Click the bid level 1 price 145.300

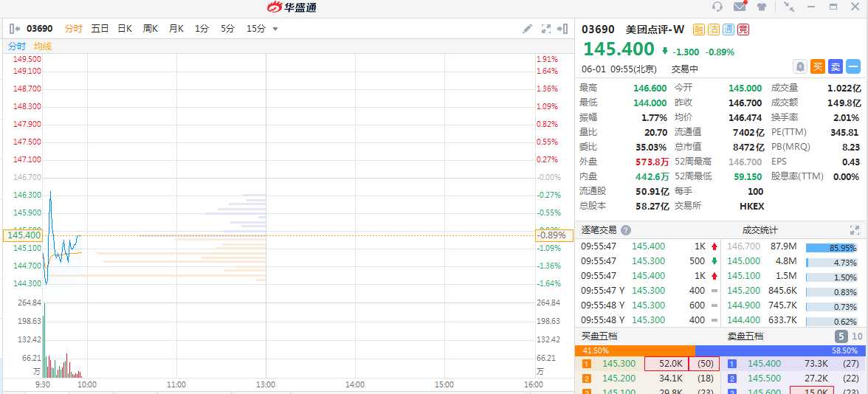(619, 364)
